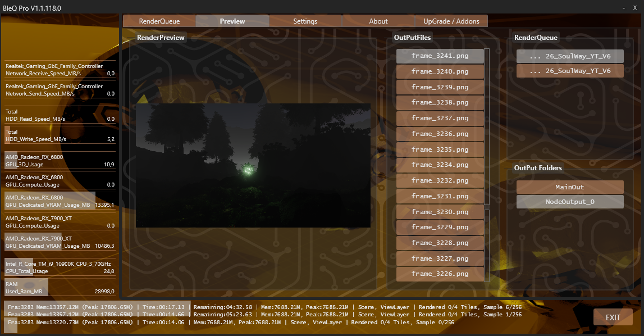Screen dimensions: 644x336
Task: Click the forest render preview image
Action: pos(253,165)
